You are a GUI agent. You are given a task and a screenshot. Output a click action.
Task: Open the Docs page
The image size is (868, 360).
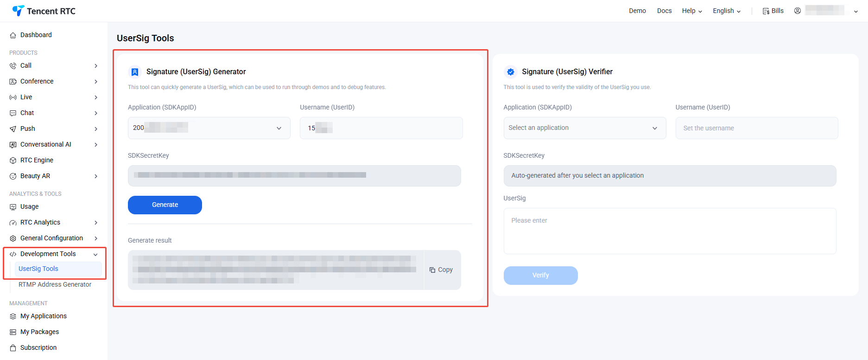coord(664,11)
